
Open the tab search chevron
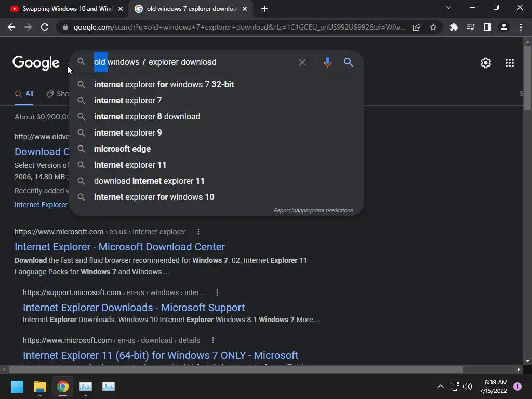click(448, 7)
